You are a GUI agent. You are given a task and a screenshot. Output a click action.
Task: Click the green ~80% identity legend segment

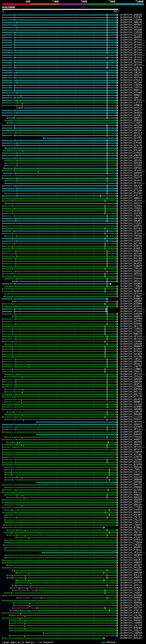pos(101,4)
